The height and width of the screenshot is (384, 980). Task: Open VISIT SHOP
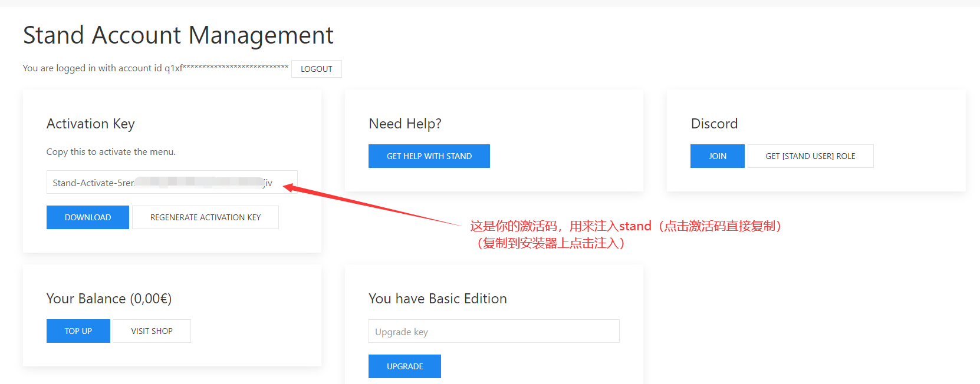point(152,331)
